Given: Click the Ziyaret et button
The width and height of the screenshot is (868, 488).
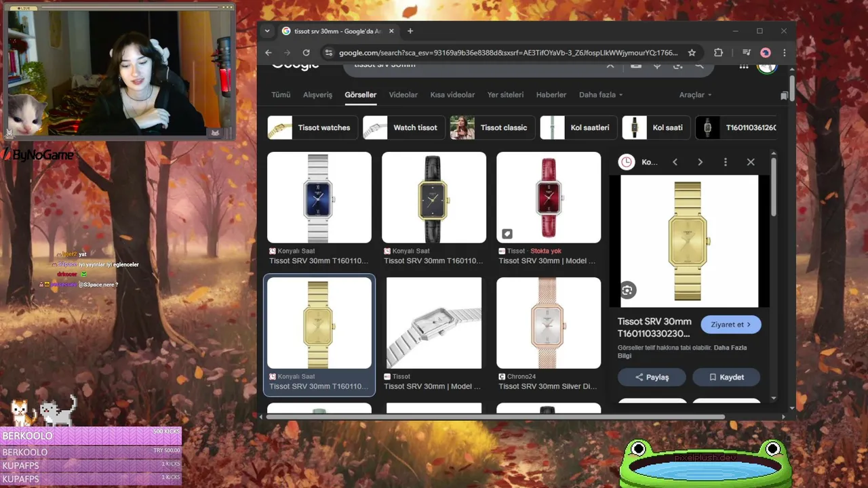Looking at the screenshot, I should click(731, 325).
